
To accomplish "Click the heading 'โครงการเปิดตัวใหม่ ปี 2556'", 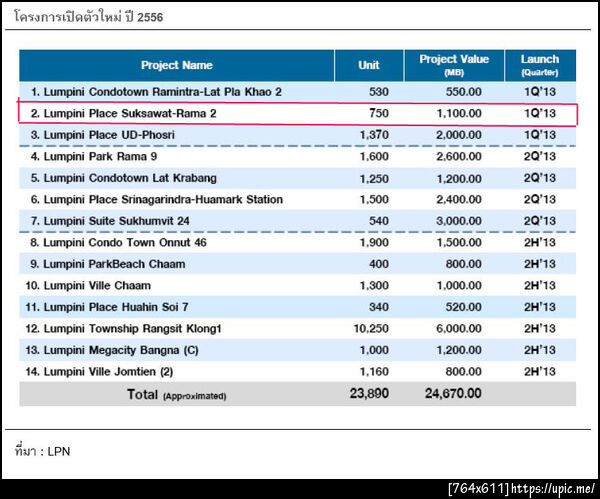I will pyautogui.click(x=88, y=16).
